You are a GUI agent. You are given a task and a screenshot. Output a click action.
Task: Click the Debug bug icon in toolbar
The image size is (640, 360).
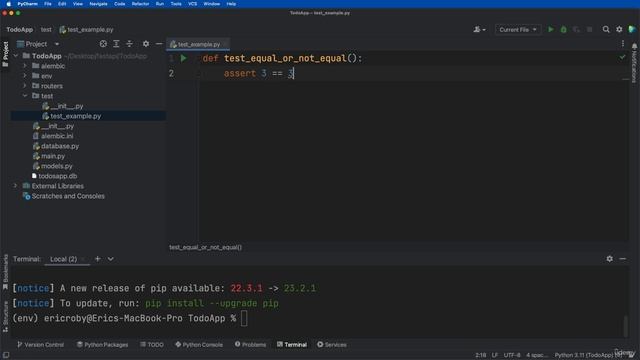pos(564,29)
